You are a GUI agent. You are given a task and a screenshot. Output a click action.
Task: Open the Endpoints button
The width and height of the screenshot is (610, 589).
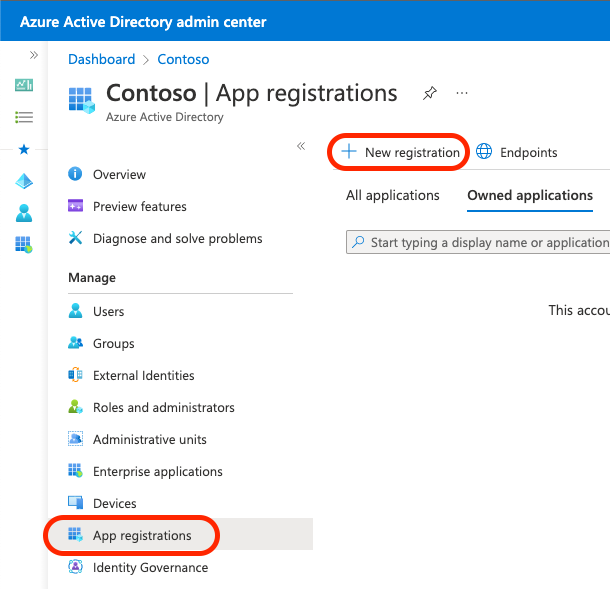(x=517, y=152)
